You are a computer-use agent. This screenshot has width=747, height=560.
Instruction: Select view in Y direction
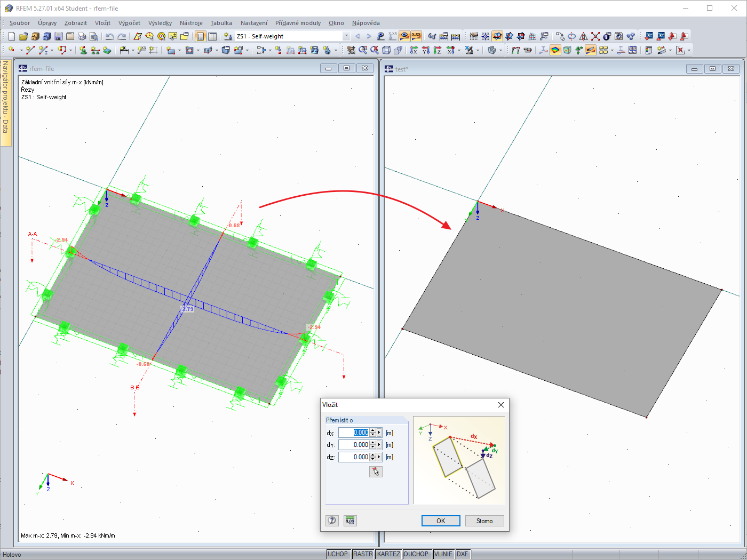[426, 50]
